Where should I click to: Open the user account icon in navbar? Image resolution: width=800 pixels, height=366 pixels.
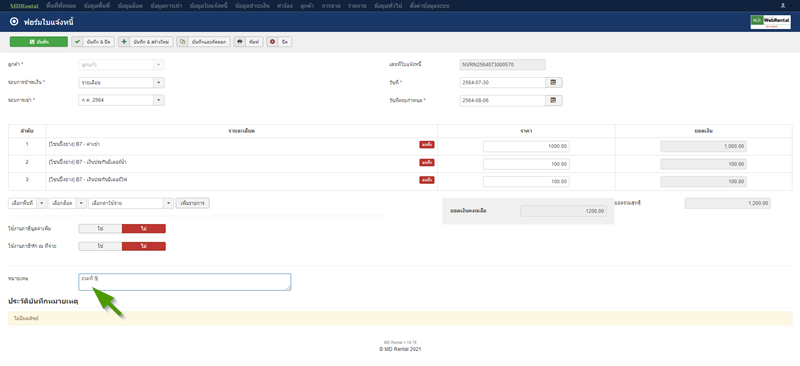click(x=783, y=6)
